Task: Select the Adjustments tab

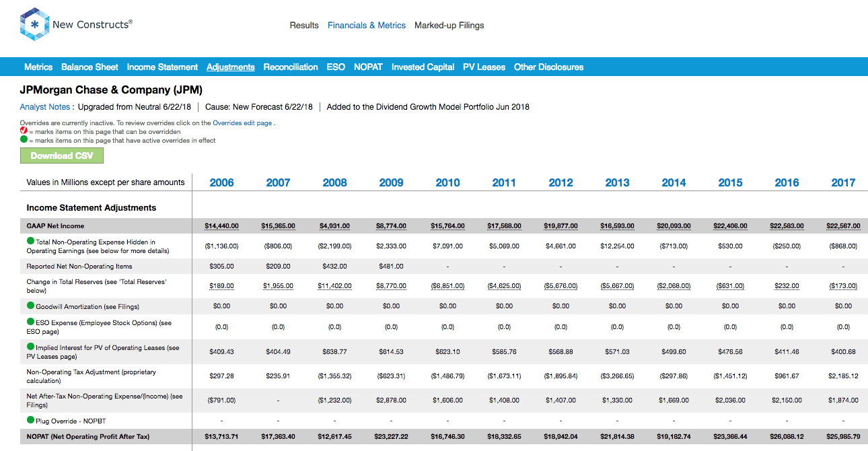Action: [231, 67]
